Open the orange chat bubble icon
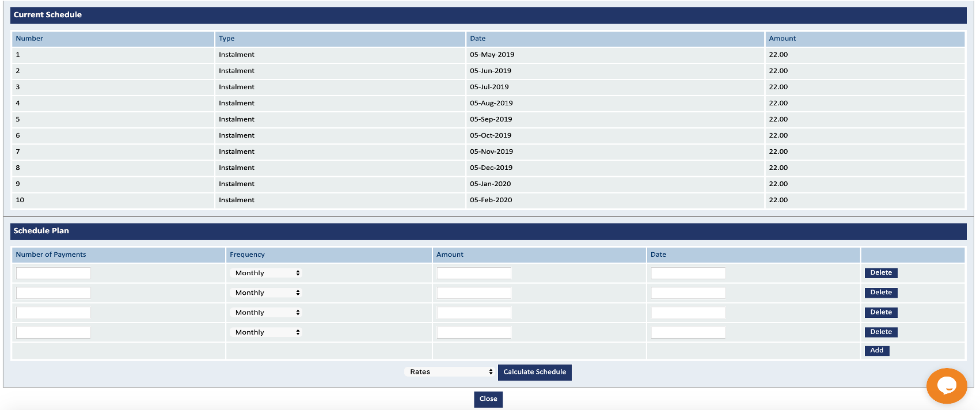The width and height of the screenshot is (980, 410). pyautogui.click(x=946, y=386)
